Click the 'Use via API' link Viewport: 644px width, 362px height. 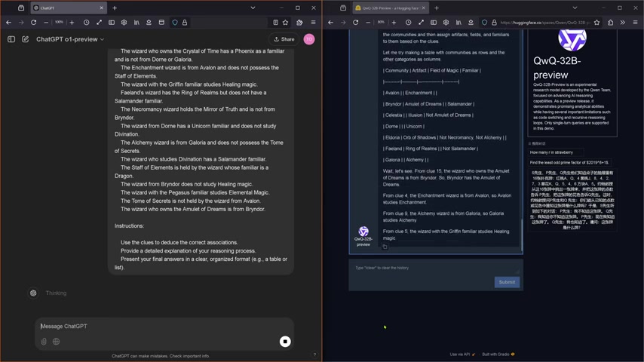tap(462, 354)
